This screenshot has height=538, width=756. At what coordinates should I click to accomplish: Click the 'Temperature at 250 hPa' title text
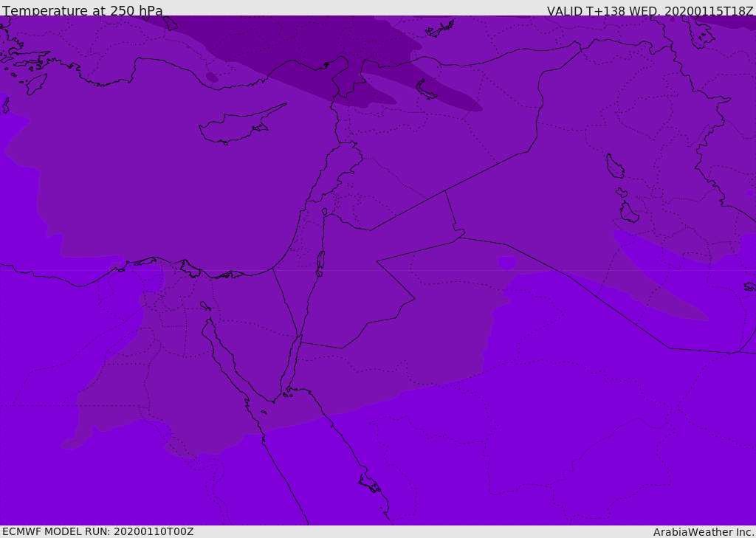83,10
